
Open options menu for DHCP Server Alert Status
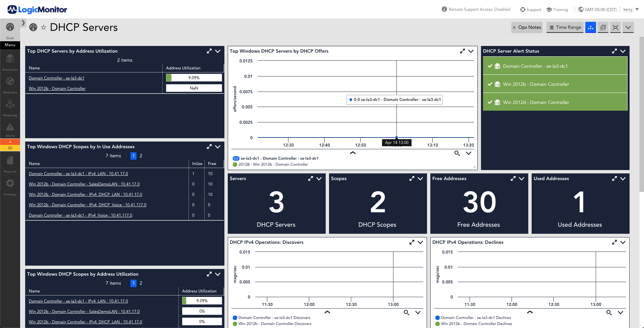click(623, 51)
